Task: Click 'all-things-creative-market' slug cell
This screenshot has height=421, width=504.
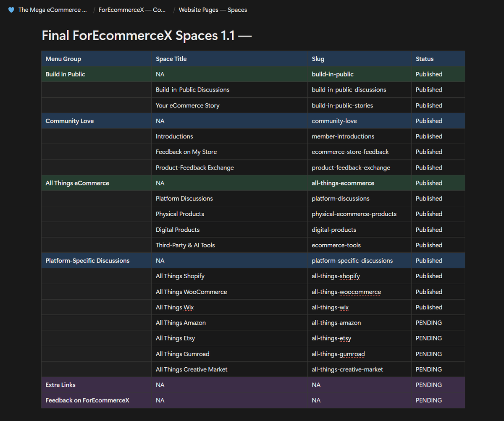Action: (360, 369)
